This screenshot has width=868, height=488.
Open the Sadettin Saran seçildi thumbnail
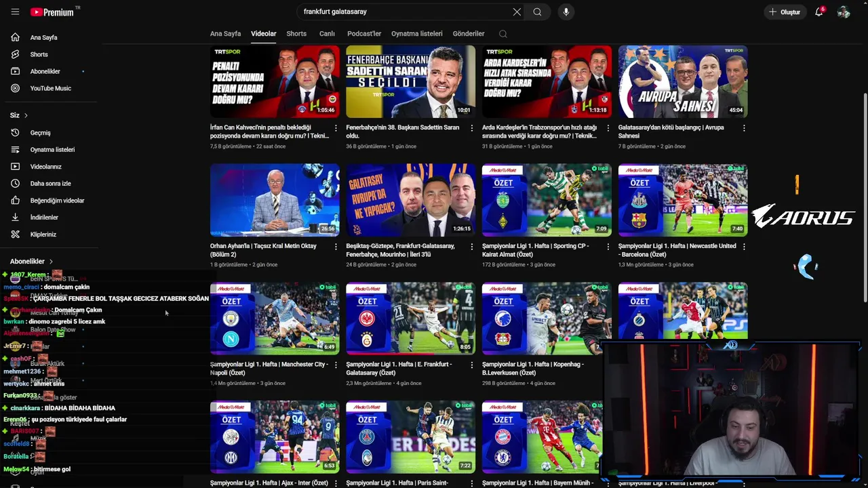(411, 81)
